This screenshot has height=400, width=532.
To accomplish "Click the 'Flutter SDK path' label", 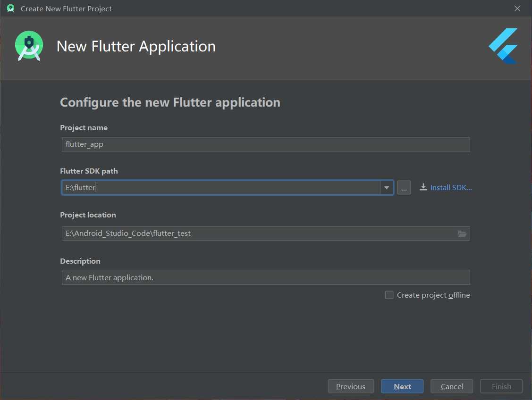I will pyautogui.click(x=89, y=171).
